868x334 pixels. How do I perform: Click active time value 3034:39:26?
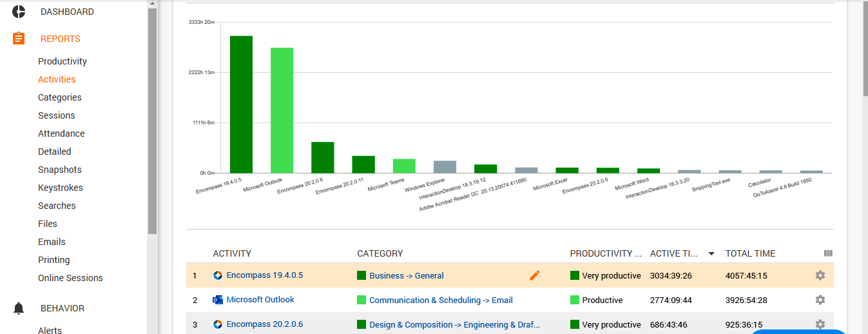(x=671, y=275)
